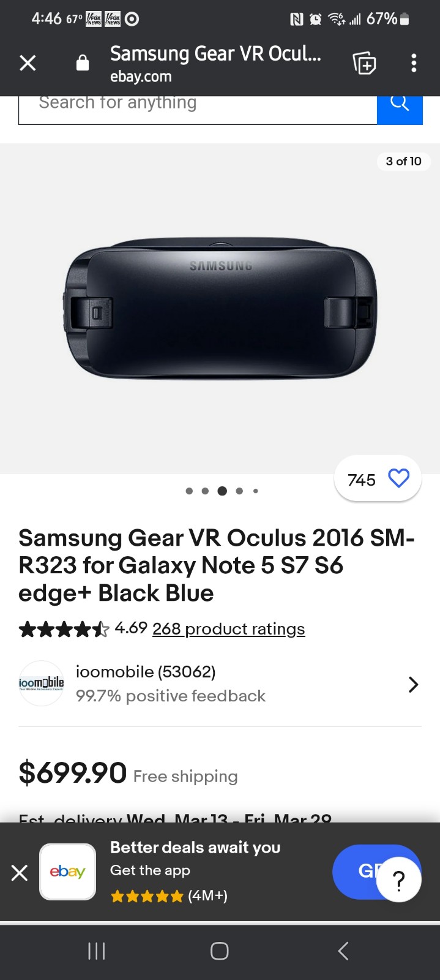Expand seller details with right chevron

pos(413,684)
